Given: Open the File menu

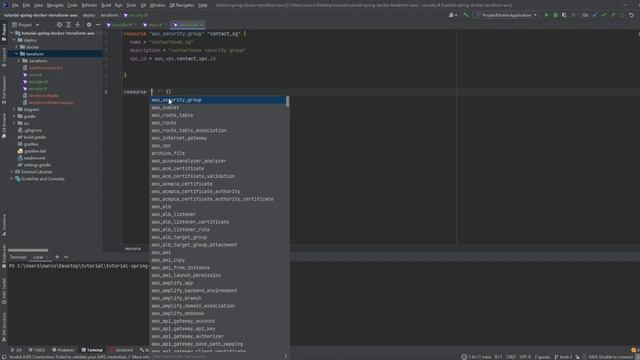Looking at the screenshot, I should 15,5.
